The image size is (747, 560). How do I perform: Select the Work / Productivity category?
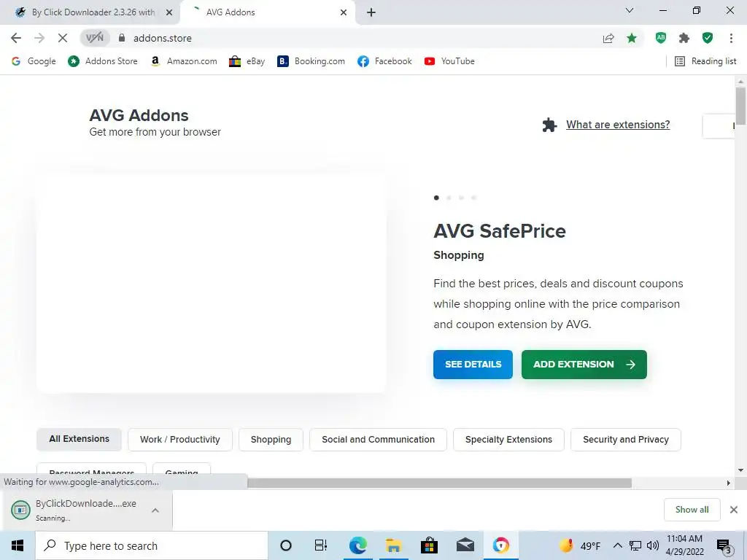pos(180,440)
